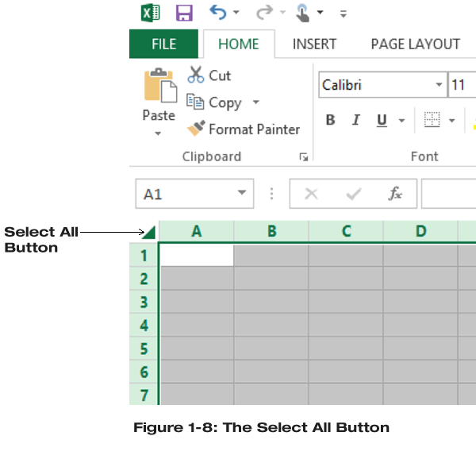Click the Copy icon
476x459 pixels.
click(x=195, y=102)
